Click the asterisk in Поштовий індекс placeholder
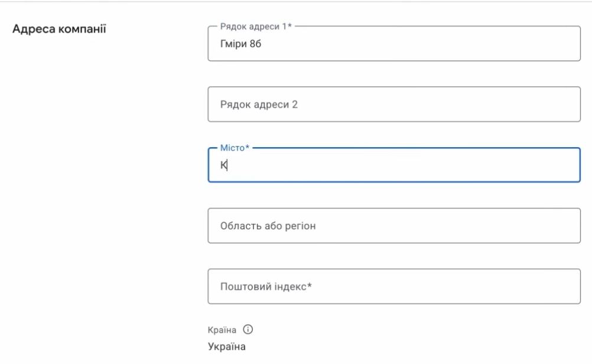Image resolution: width=592 pixels, height=364 pixels. pos(309,286)
